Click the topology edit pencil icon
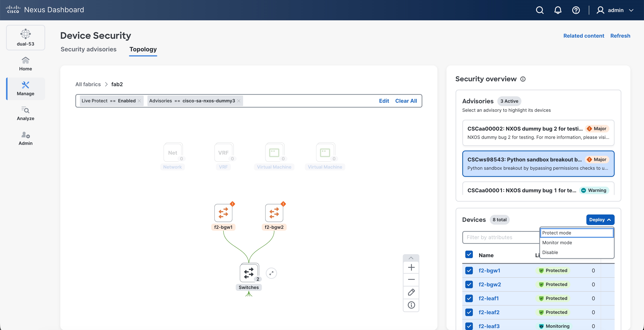The height and width of the screenshot is (330, 644). pyautogui.click(x=411, y=292)
